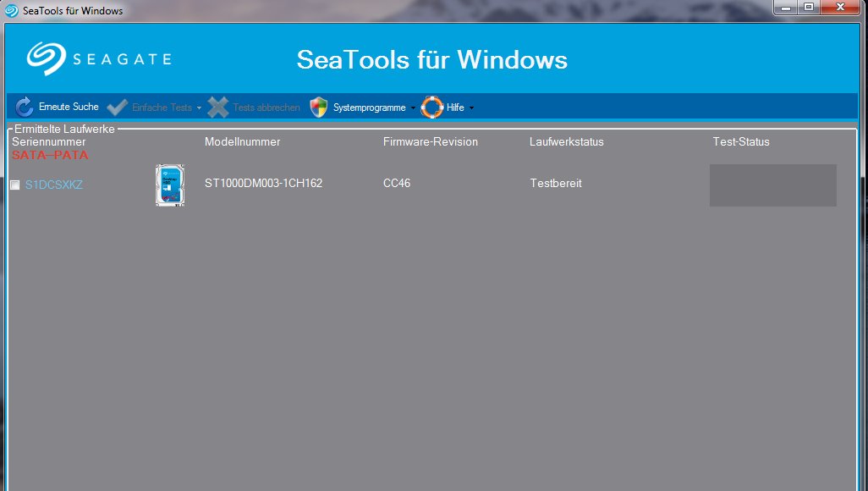
Task: Click the Hilfe lifebuoy icon
Action: [431, 108]
